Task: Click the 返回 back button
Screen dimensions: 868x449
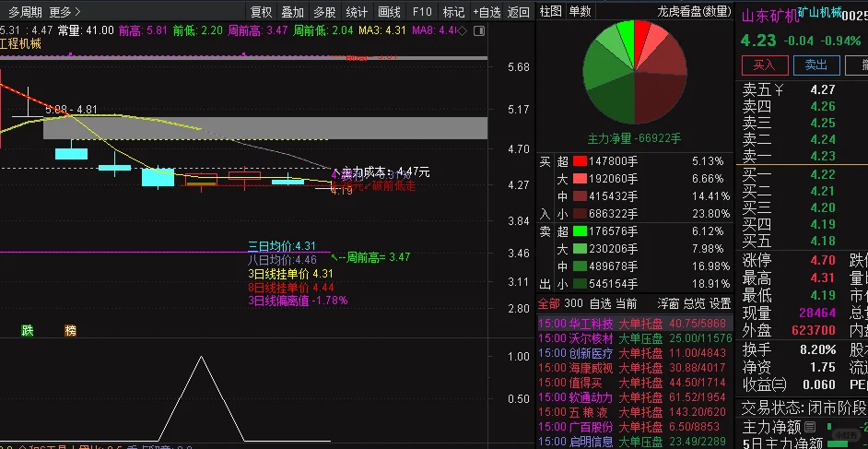Action: pos(518,12)
